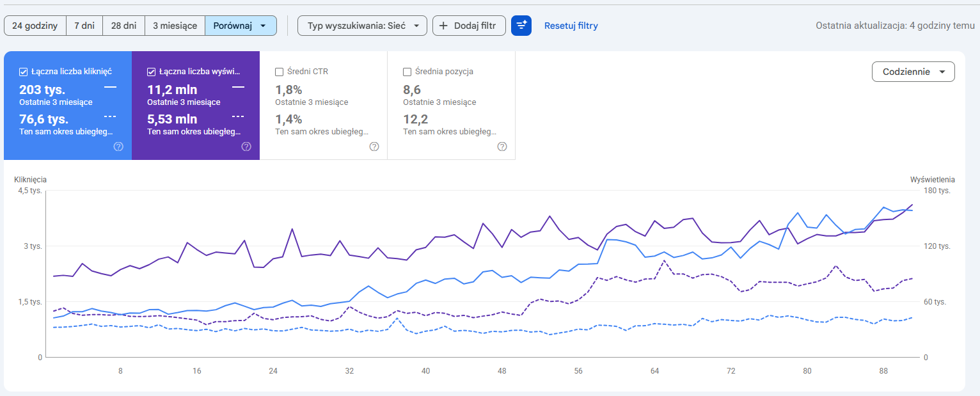Viewport: 980px width, 396px height.
Task: Uncheck Łączna liczba wyświetleń checkbox
Action: [151, 72]
